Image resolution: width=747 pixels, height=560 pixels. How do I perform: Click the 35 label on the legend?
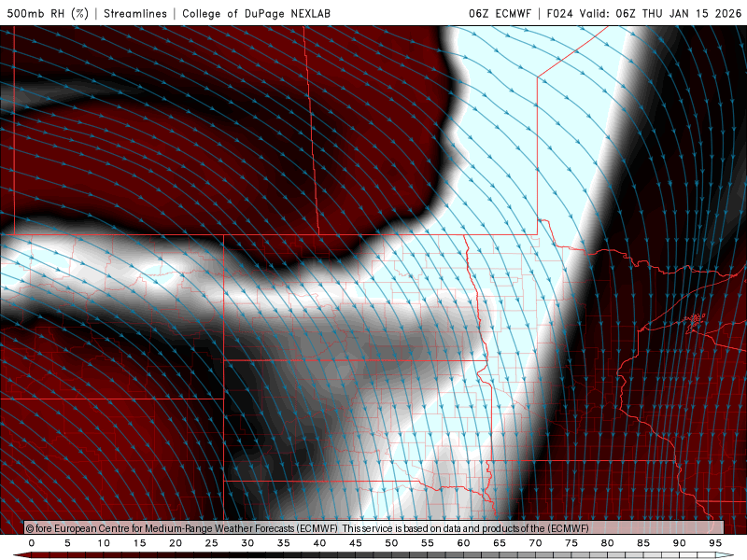[x=284, y=543]
